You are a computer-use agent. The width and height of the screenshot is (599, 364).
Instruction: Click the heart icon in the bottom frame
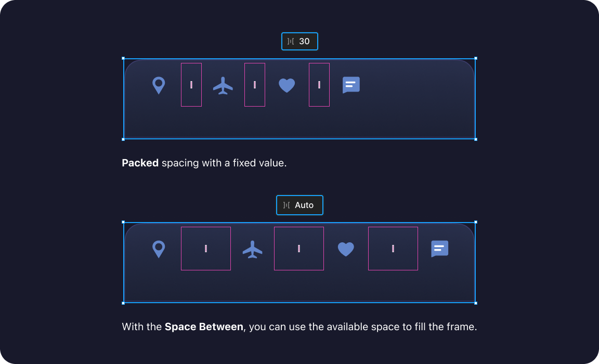pyautogui.click(x=346, y=248)
